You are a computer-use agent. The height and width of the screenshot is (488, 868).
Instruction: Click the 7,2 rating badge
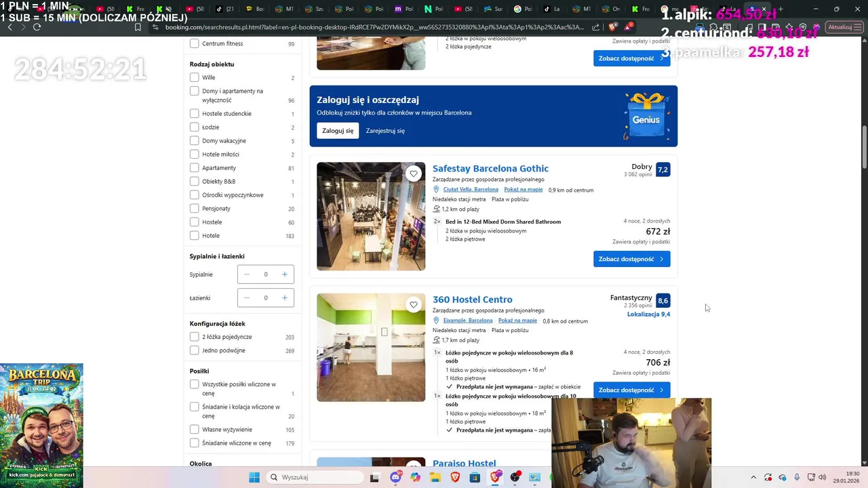(663, 169)
